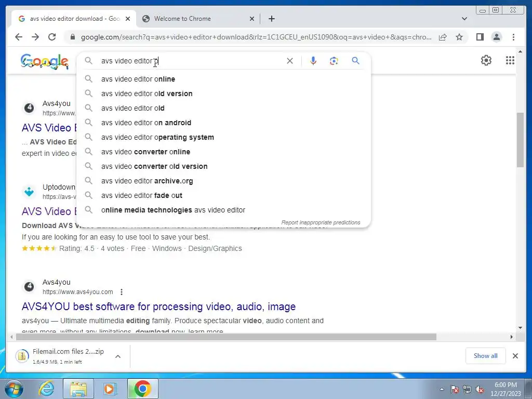Click the address bar URL
Viewport: 532px width, 399px height.
pos(256,37)
